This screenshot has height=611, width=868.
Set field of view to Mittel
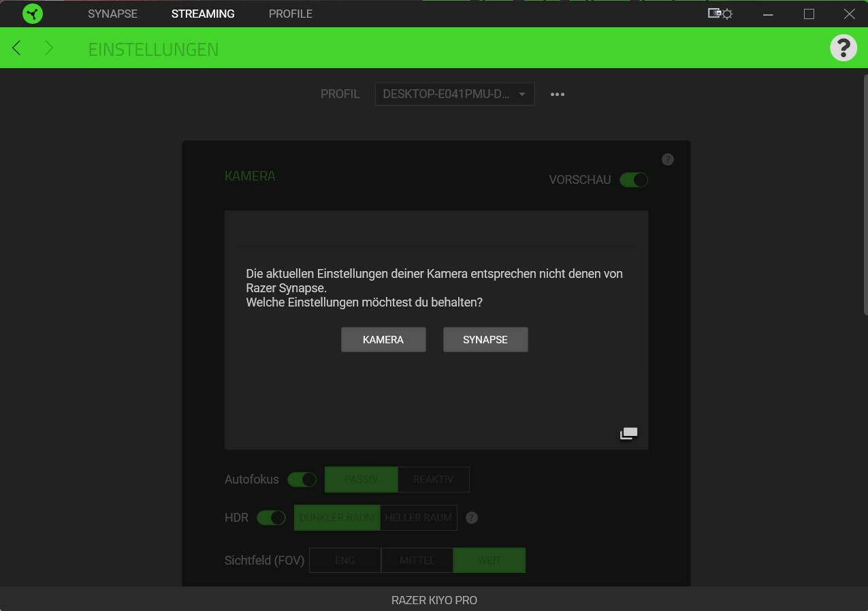point(417,561)
